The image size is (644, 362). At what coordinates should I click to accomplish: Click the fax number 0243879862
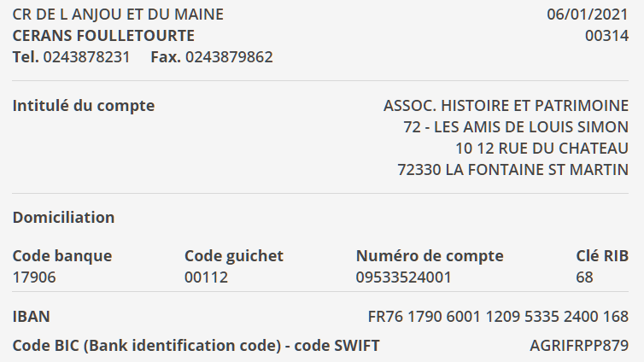[229, 57]
